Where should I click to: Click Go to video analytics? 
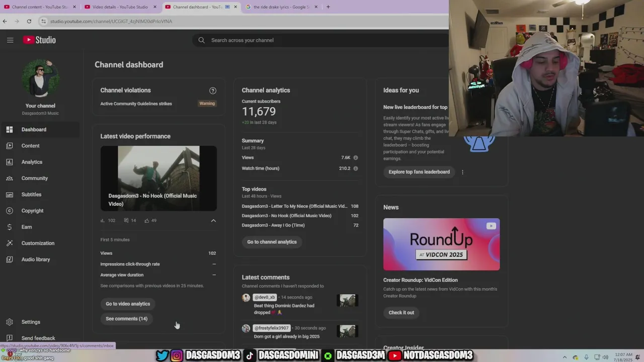128,304
